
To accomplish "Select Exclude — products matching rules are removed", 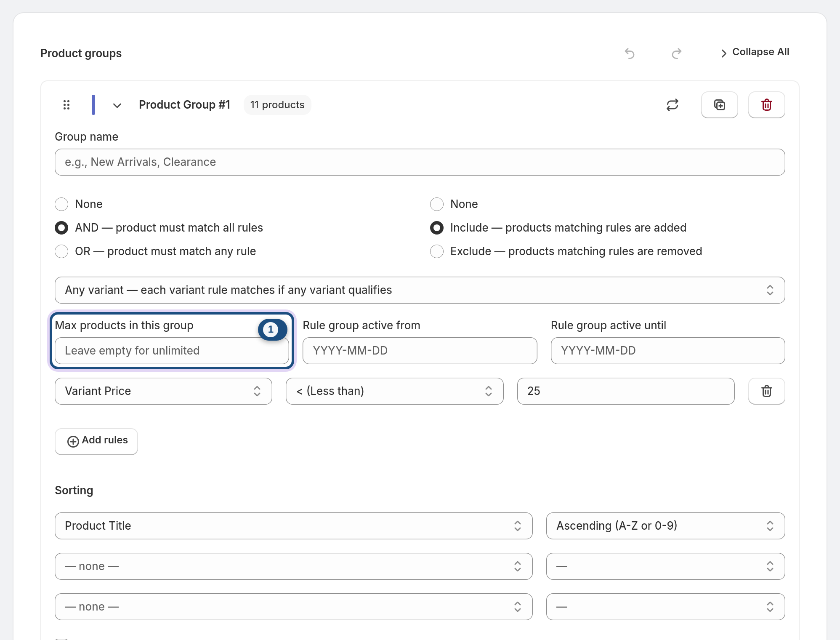I will pyautogui.click(x=437, y=251).
